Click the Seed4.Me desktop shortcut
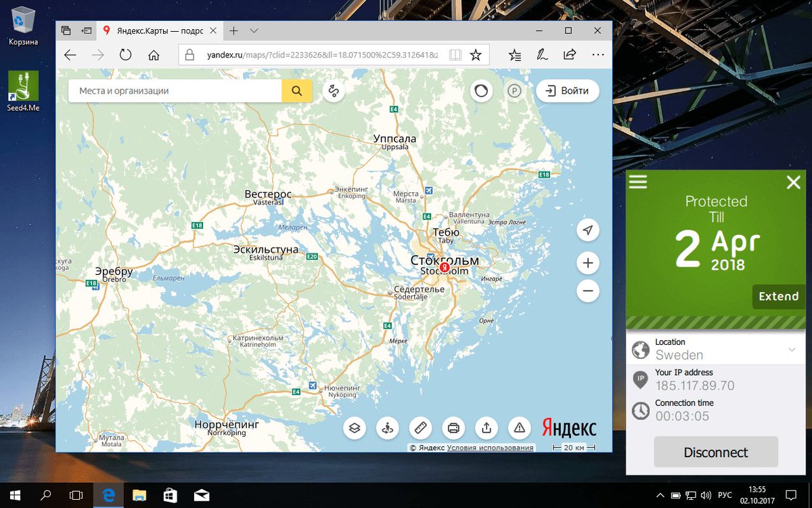The image size is (812, 508). [x=23, y=91]
